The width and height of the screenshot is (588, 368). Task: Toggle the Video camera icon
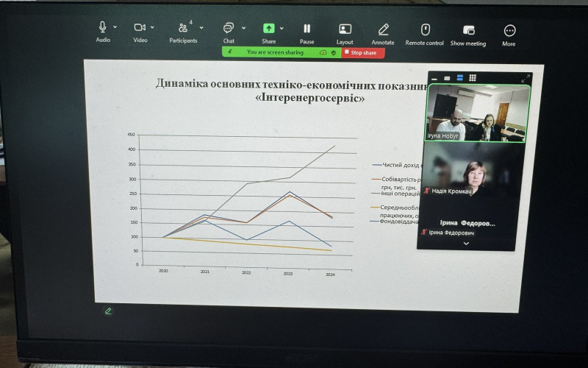tap(139, 28)
